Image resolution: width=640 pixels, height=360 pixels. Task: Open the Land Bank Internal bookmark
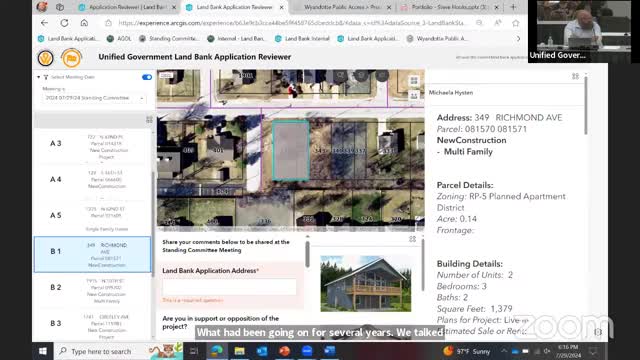pos(302,39)
